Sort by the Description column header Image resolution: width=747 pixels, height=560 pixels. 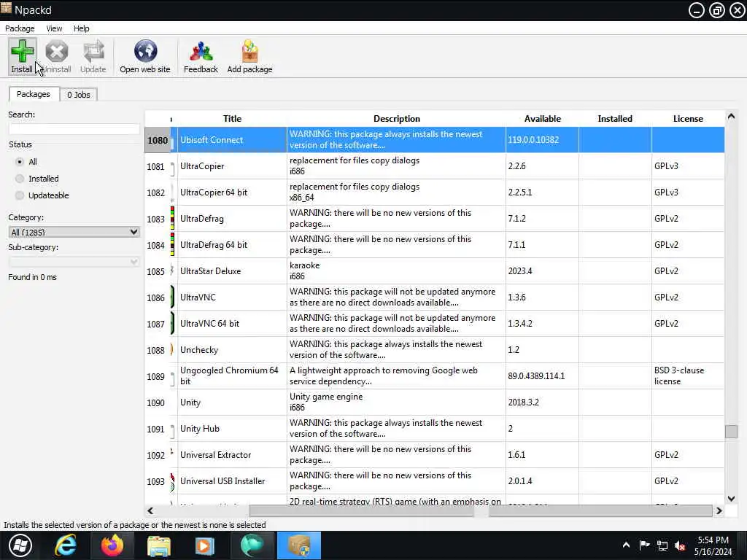click(396, 119)
